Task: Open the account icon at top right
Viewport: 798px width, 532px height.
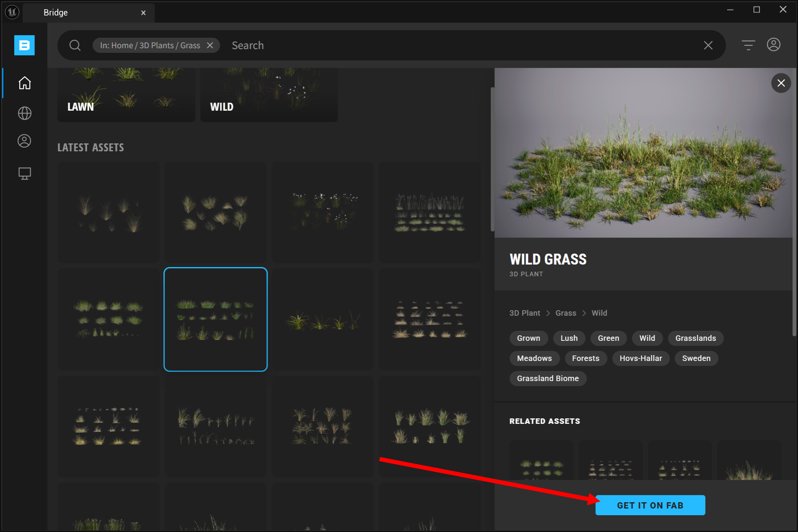Action: pos(774,44)
